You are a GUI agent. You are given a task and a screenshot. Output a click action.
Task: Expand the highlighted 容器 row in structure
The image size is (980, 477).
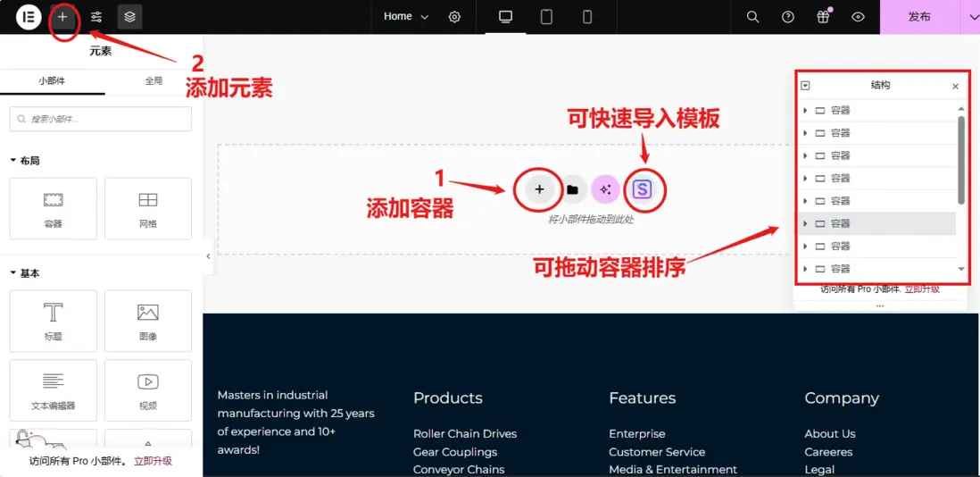coord(805,223)
